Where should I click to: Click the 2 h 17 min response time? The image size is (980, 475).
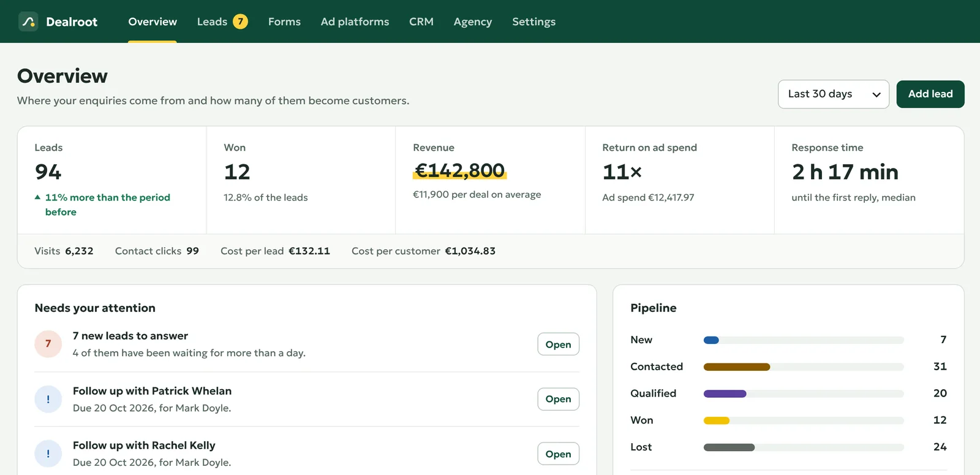pos(845,172)
